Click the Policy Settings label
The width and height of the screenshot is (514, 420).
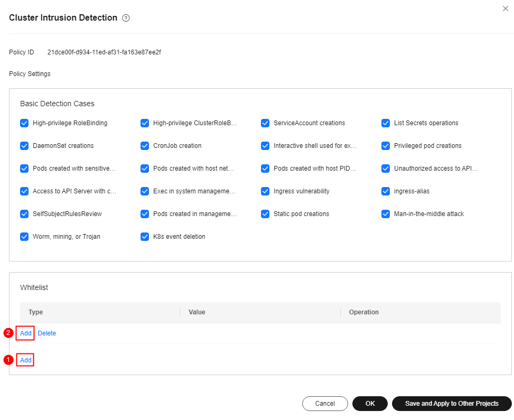(30, 74)
